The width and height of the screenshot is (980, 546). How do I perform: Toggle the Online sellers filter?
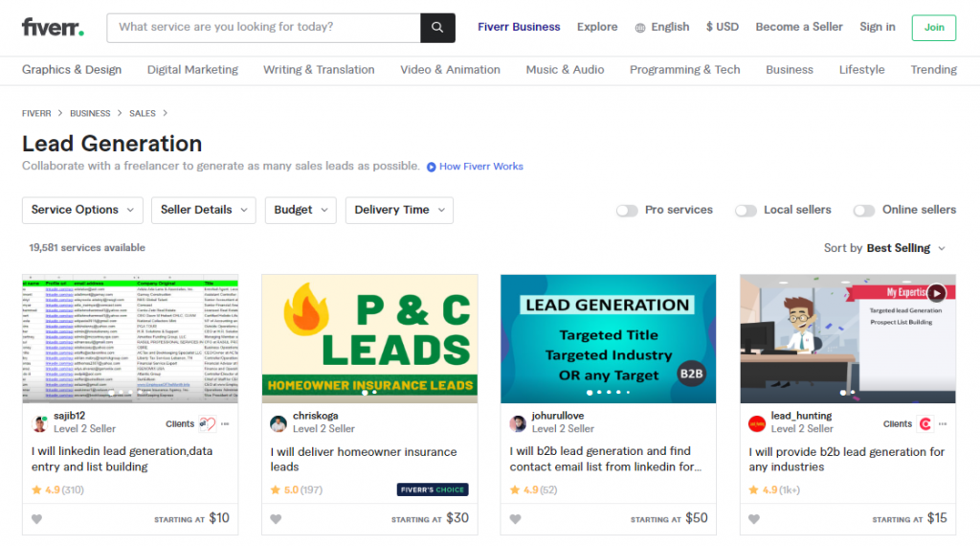(864, 211)
